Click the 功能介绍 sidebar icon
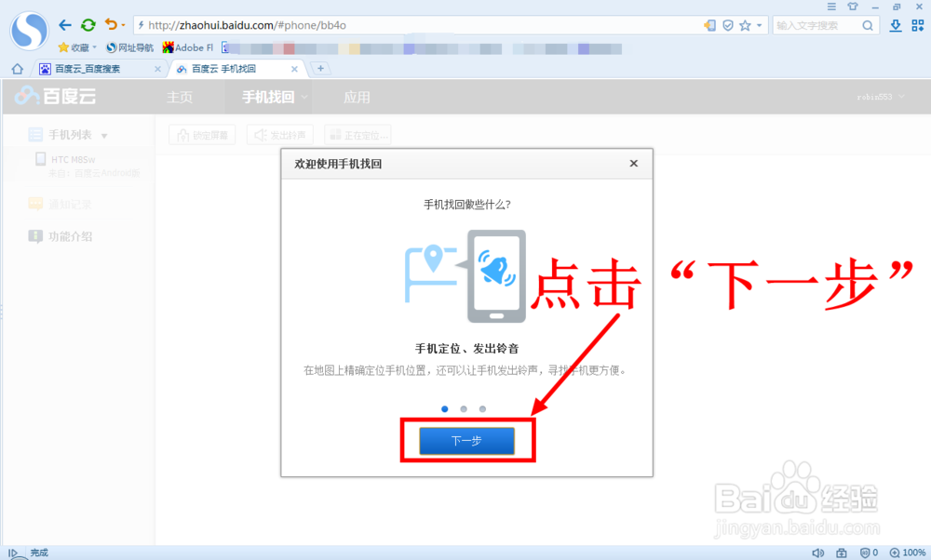The image size is (931, 560). [34, 236]
